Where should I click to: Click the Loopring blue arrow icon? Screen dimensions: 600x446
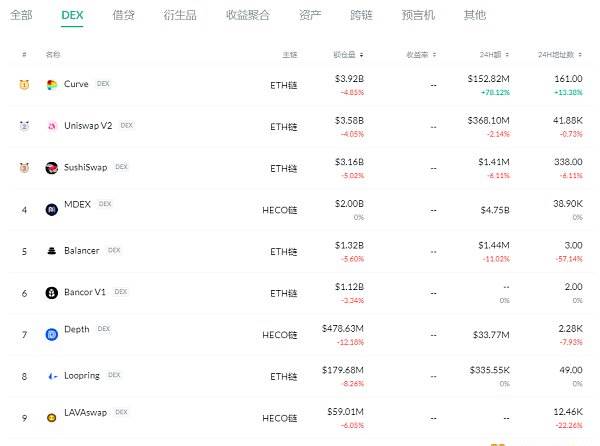pyautogui.click(x=52, y=376)
